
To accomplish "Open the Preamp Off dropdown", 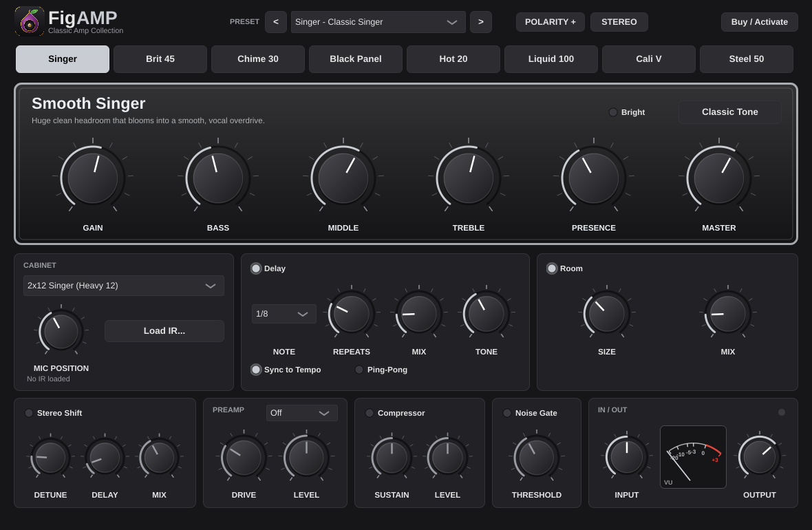I will [x=302, y=413].
